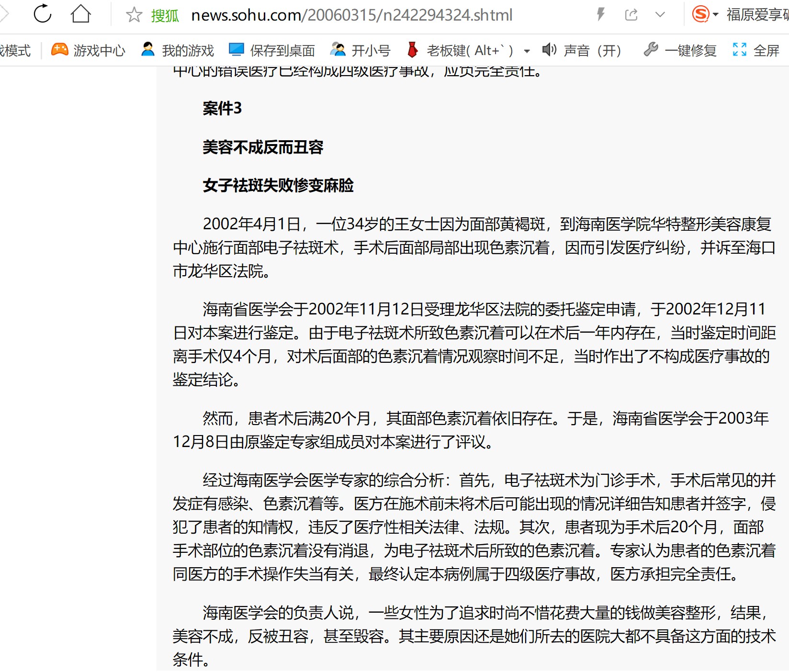Click the 开小号 user icon
Screen dimensions: 789x672
338,49
